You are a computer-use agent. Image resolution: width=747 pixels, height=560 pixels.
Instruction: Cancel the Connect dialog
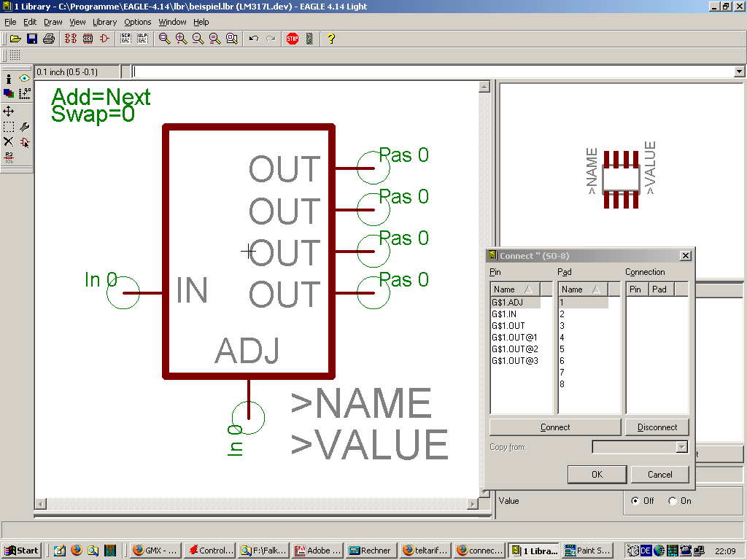tap(659, 474)
